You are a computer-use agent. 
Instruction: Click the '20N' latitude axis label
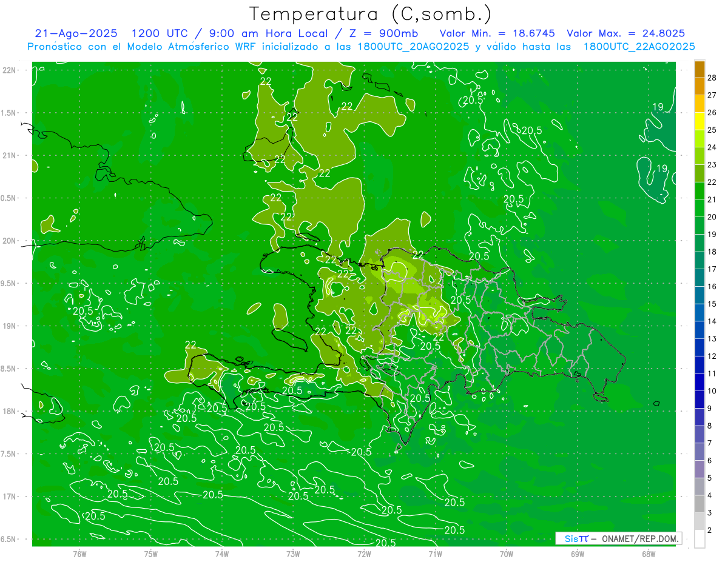click(9, 241)
